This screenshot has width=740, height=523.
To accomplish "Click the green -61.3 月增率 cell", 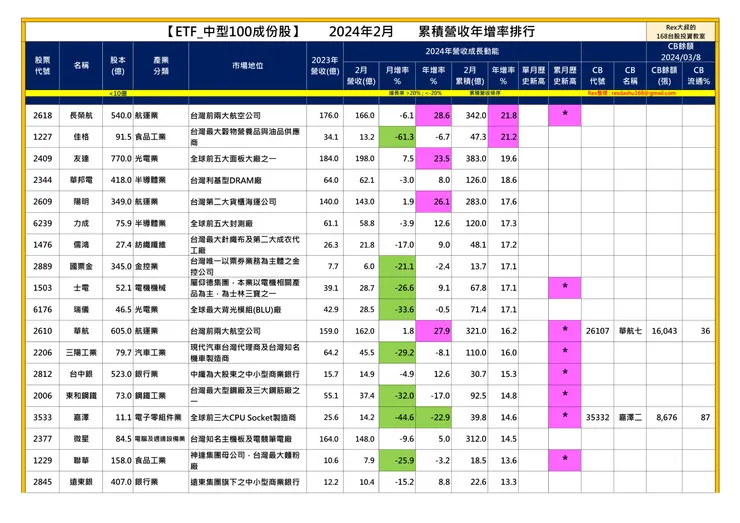I will click(x=397, y=137).
